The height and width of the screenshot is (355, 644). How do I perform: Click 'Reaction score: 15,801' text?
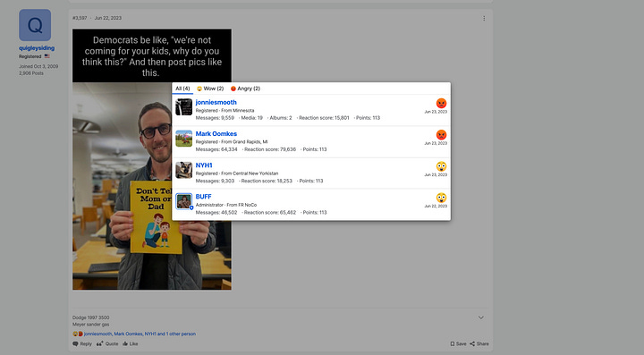pos(324,118)
